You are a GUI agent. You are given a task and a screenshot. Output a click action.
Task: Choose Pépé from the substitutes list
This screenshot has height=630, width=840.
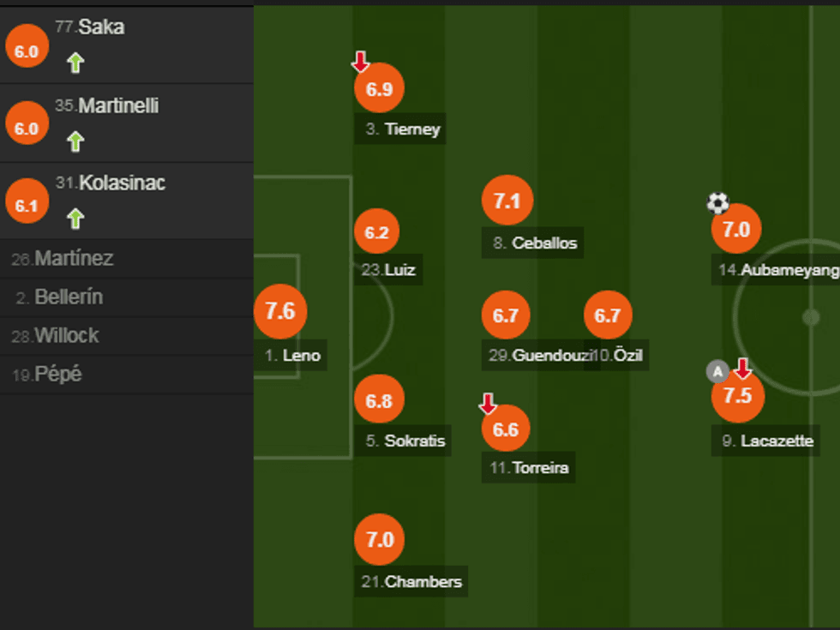click(x=58, y=375)
